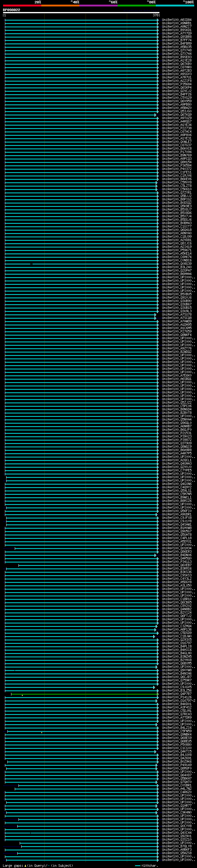
Task: Select the UniRef100_P39023 label
Action: tap(176, 437)
